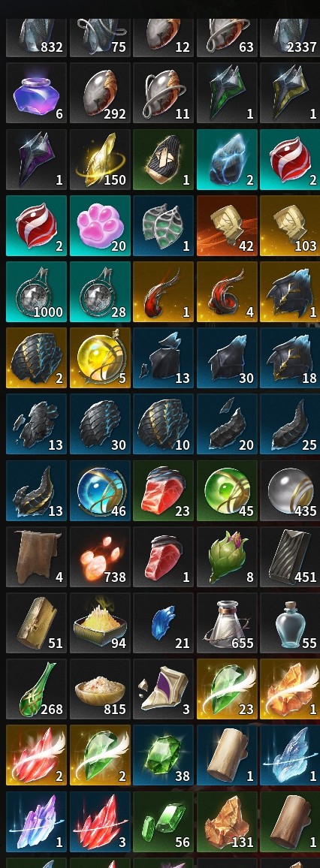Click the glowing orange paw print item 738
Image resolution: width=320 pixels, height=868 pixels.
pos(100,557)
